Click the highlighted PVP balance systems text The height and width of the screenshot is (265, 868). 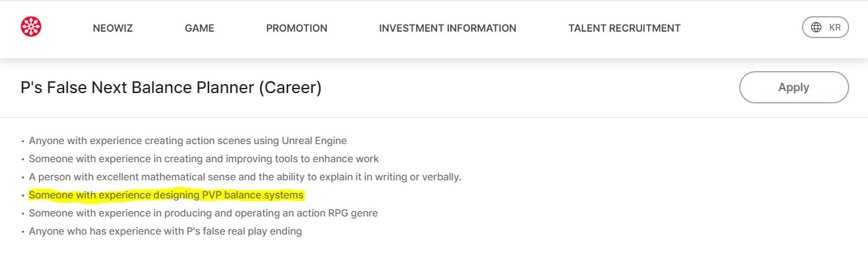[166, 195]
